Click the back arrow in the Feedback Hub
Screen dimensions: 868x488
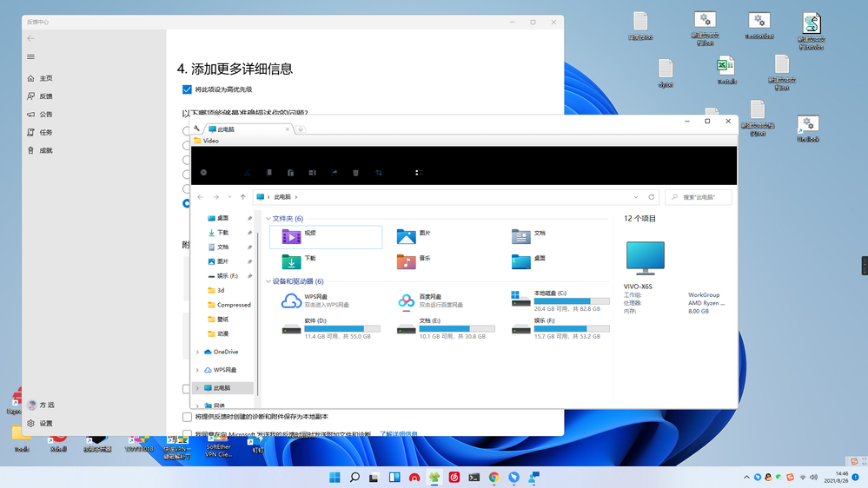tap(31, 38)
